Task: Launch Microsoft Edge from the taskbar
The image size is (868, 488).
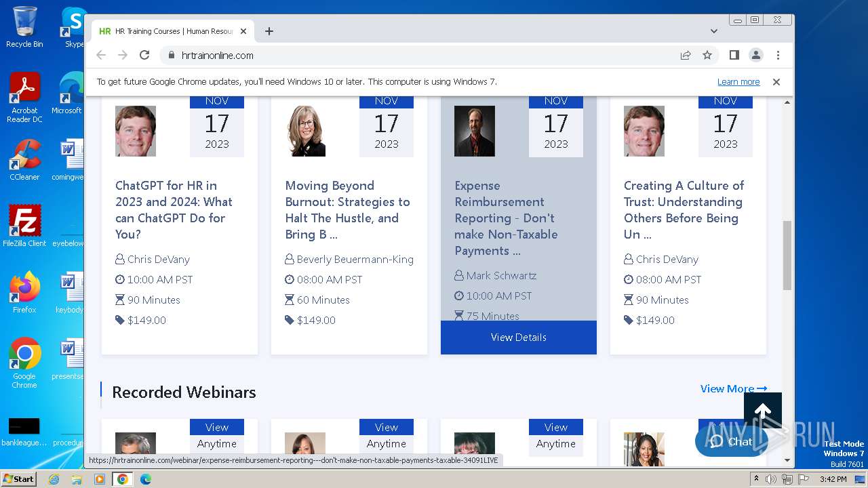Action: (146, 479)
